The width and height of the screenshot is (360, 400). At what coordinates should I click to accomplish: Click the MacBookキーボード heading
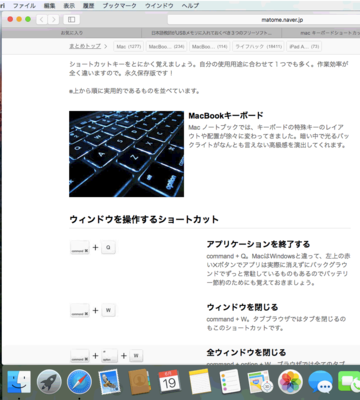pyautogui.click(x=226, y=116)
